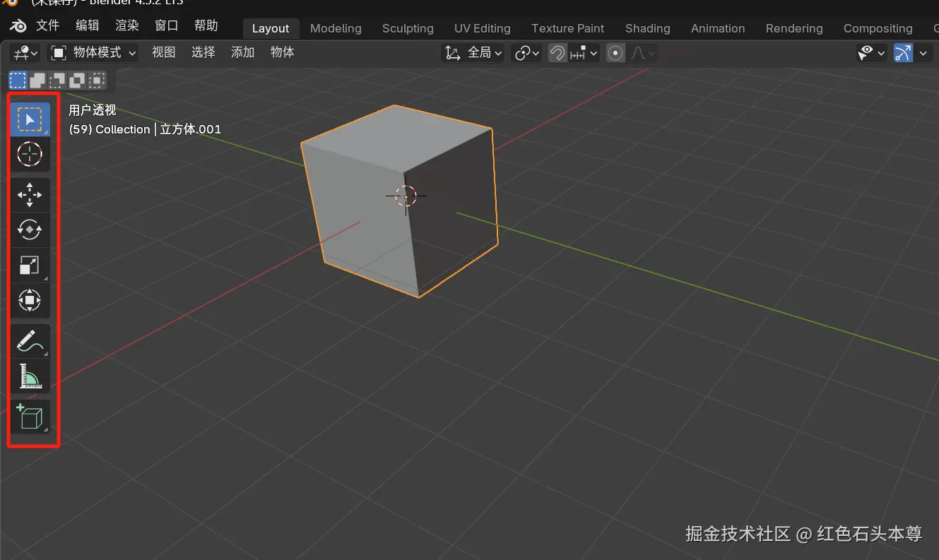Viewport: 939px width, 560px height.
Task: Toggle the snapping magnet
Action: point(557,53)
